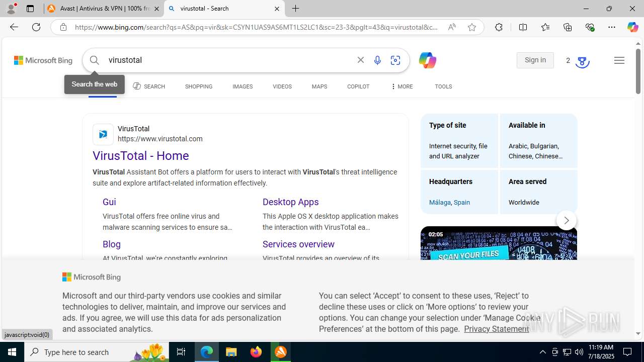Click the Málaga headquarters link
The width and height of the screenshot is (644, 362).
pyautogui.click(x=440, y=203)
